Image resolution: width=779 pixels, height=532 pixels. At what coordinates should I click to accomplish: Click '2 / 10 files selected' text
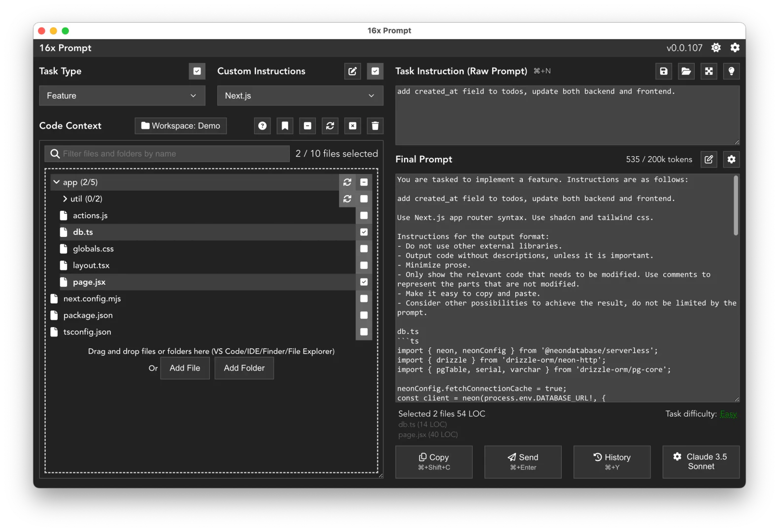337,154
